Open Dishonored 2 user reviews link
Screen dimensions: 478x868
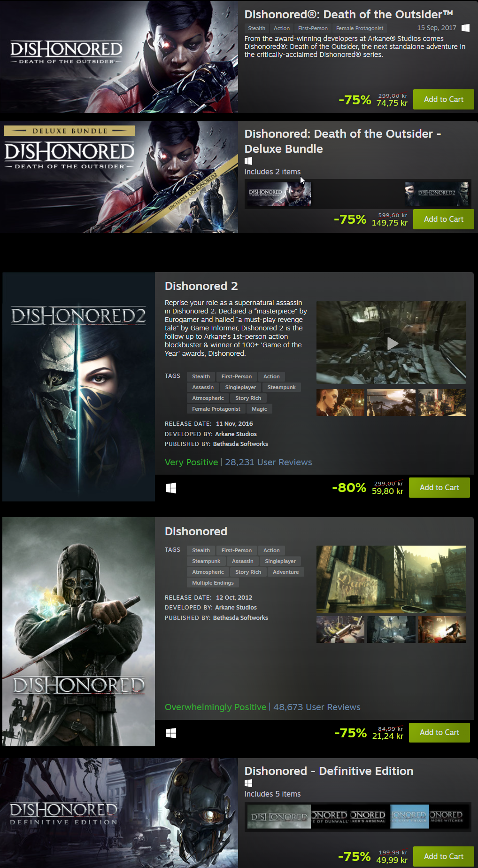(269, 462)
